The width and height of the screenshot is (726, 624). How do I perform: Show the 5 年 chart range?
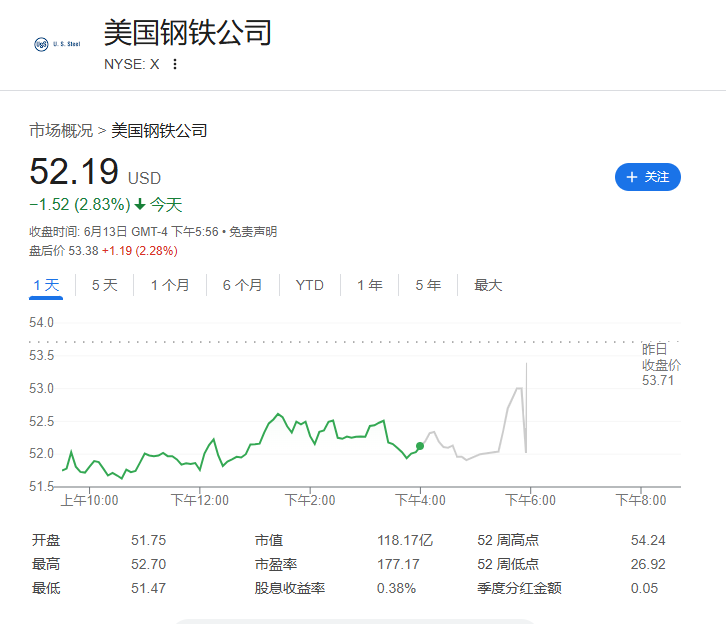428,285
